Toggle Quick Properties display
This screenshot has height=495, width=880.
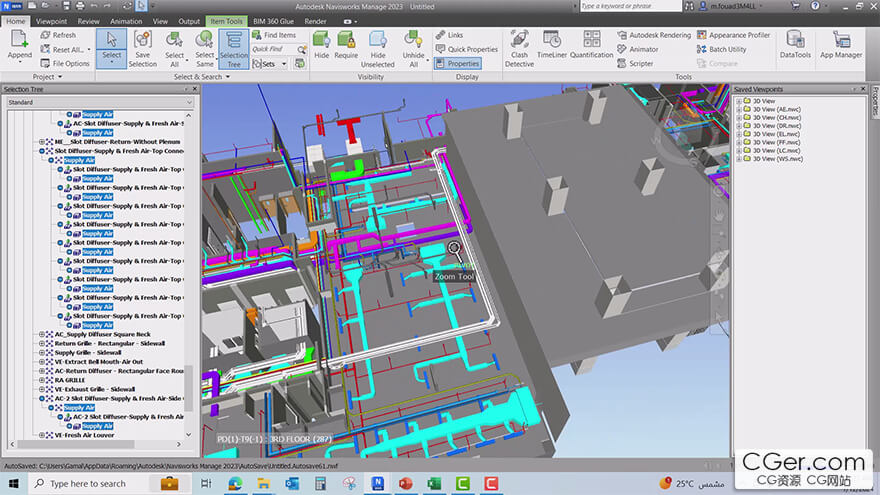pos(467,49)
